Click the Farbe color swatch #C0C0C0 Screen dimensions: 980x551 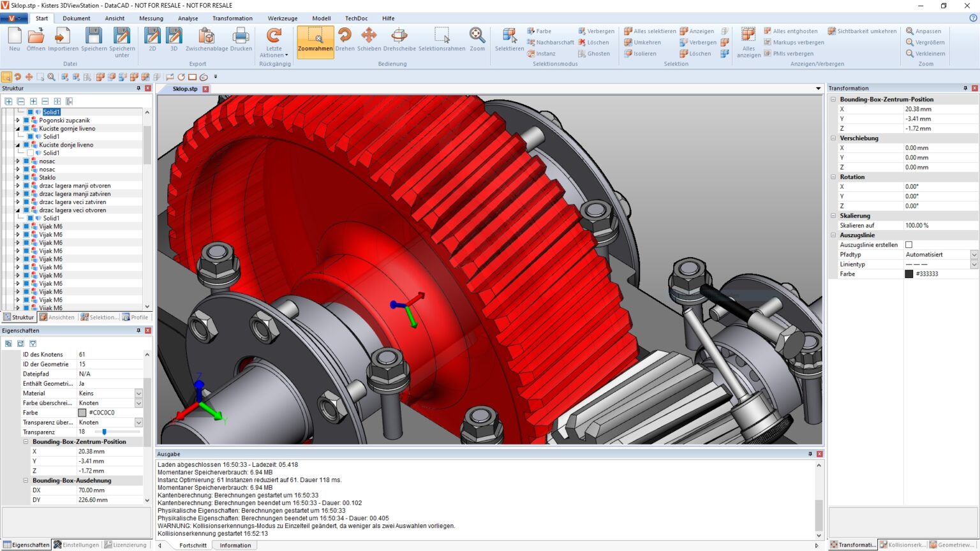[82, 413]
